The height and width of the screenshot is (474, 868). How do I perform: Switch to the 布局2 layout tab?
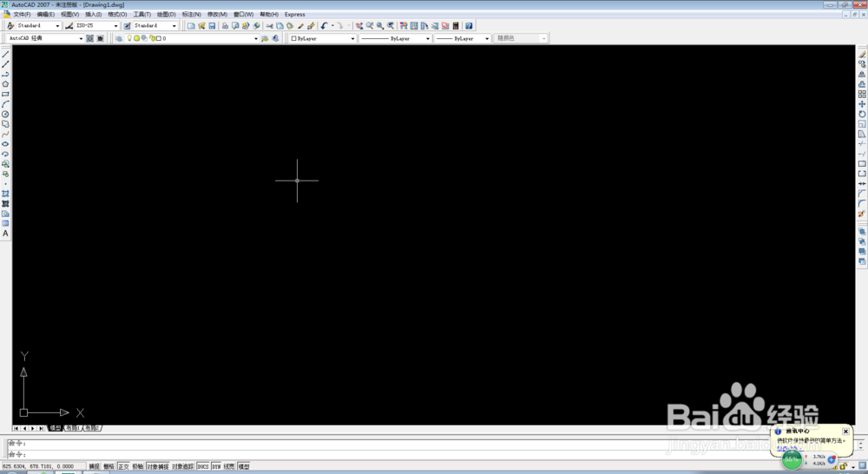click(92, 428)
